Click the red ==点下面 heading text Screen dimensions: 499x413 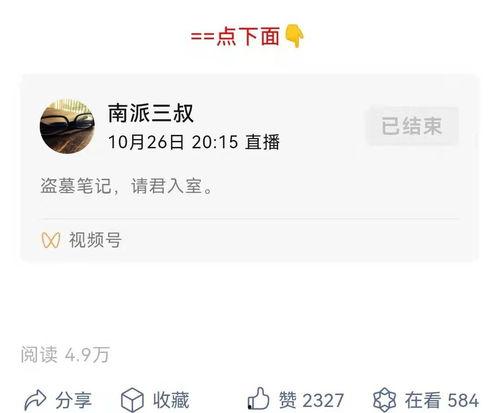235,36
